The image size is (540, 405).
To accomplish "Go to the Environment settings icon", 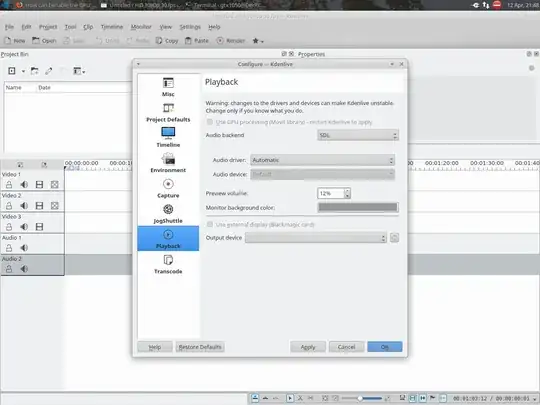I will [x=168, y=163].
